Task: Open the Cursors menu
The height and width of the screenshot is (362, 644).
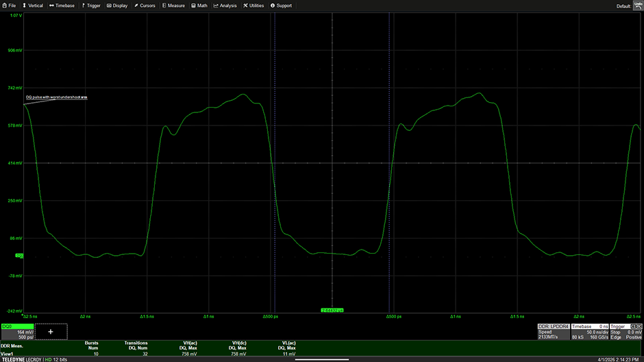Action: 145,5
